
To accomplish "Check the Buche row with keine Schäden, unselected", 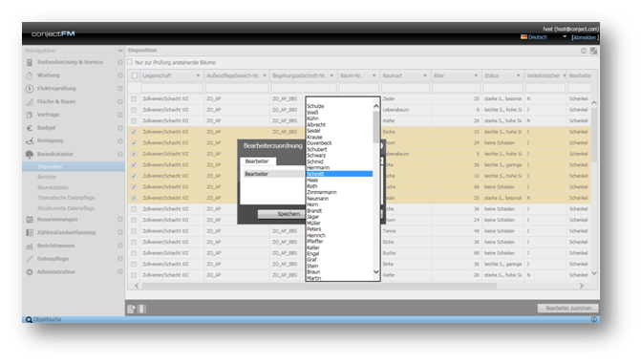I will point(134,253).
